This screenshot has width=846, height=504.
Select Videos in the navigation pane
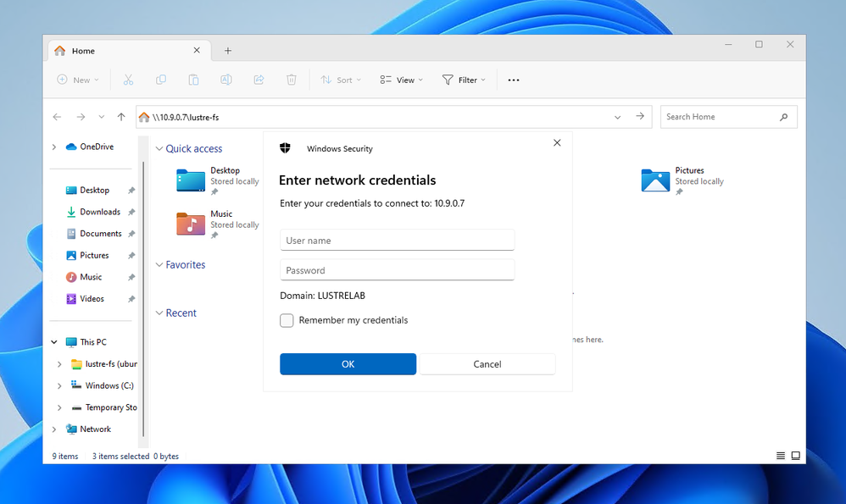pos(92,299)
